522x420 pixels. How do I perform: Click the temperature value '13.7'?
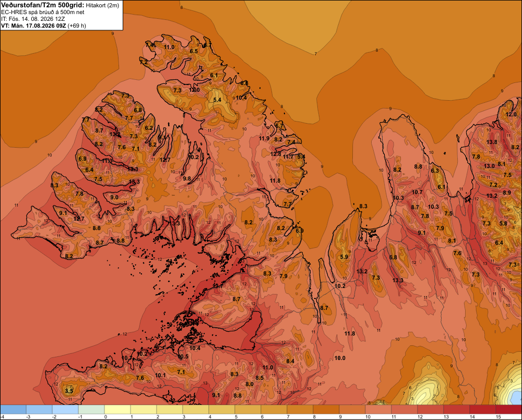[218, 285]
